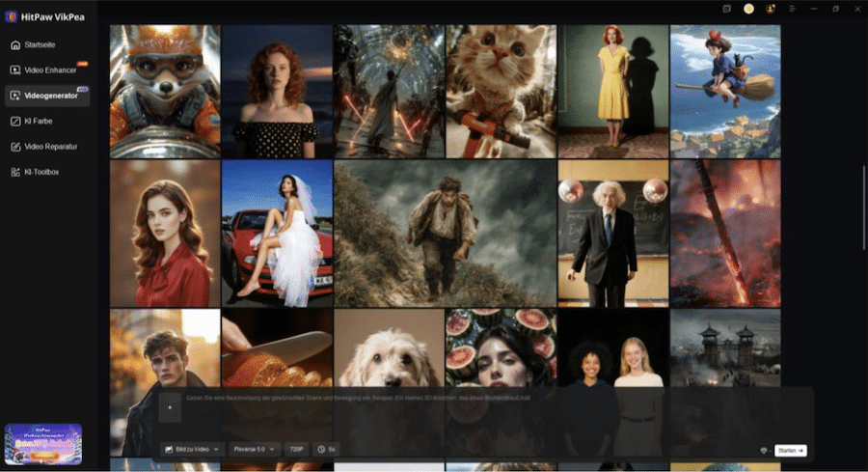
Task: Expand the Bild zu Video mode dropdown
Action: pyautogui.click(x=193, y=449)
